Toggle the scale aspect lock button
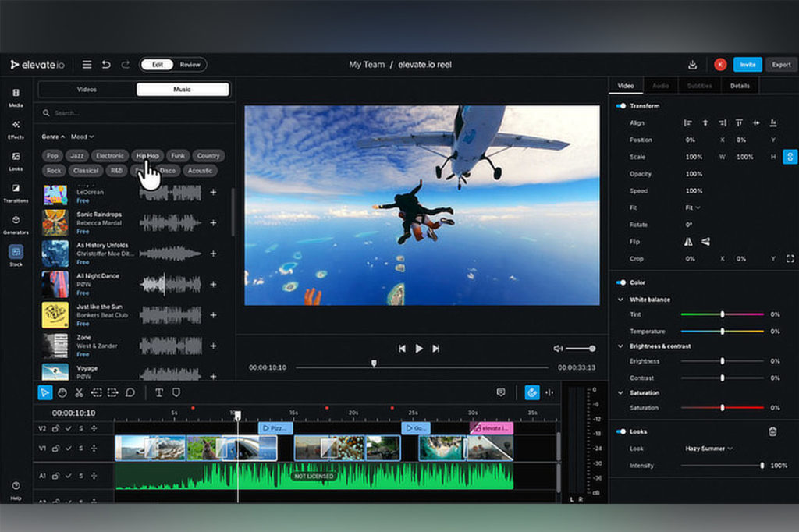This screenshot has width=799, height=532. click(x=790, y=157)
